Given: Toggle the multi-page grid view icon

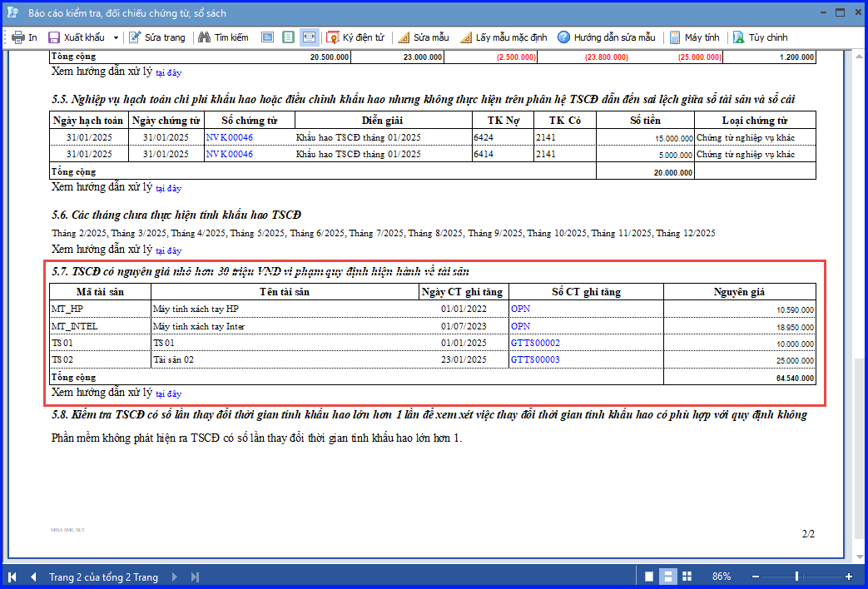Looking at the screenshot, I should 687,577.
